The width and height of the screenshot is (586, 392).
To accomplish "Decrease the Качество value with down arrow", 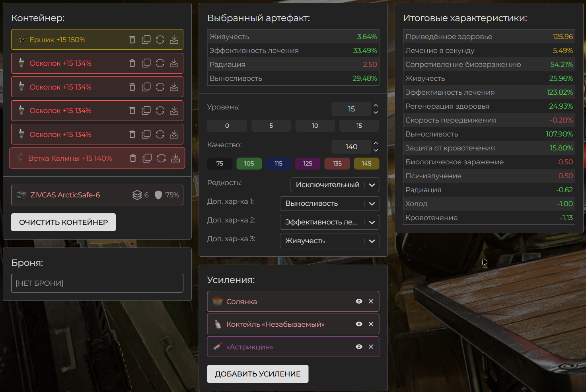I will tap(376, 150).
